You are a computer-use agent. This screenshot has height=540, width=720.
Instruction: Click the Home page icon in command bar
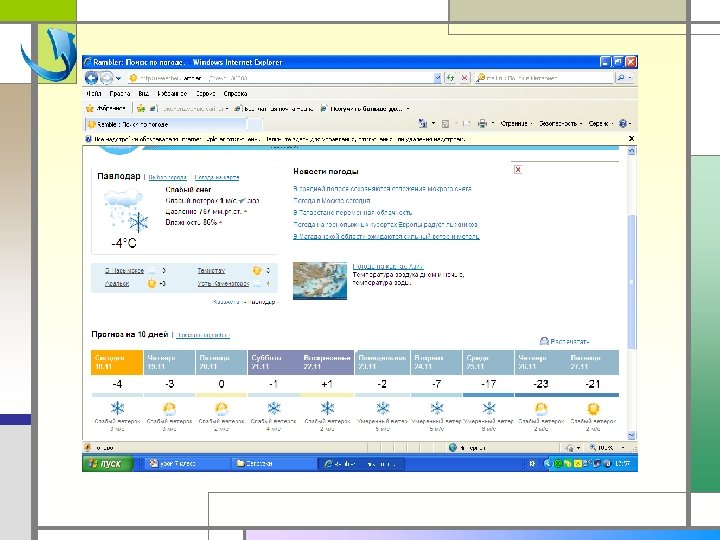[x=422, y=124]
